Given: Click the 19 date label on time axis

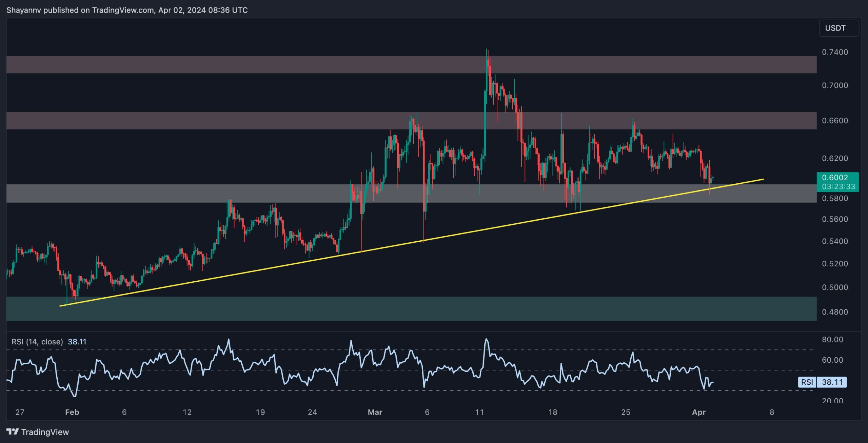Looking at the screenshot, I should click(x=260, y=412).
